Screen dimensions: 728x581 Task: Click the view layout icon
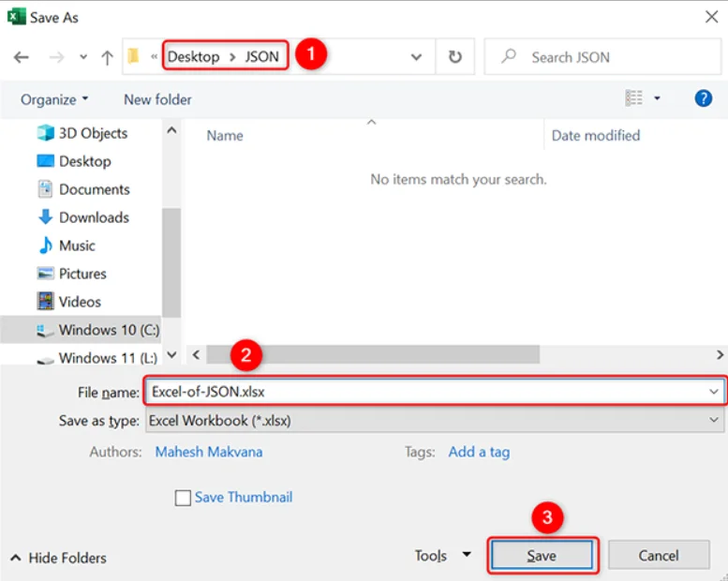[x=634, y=98]
